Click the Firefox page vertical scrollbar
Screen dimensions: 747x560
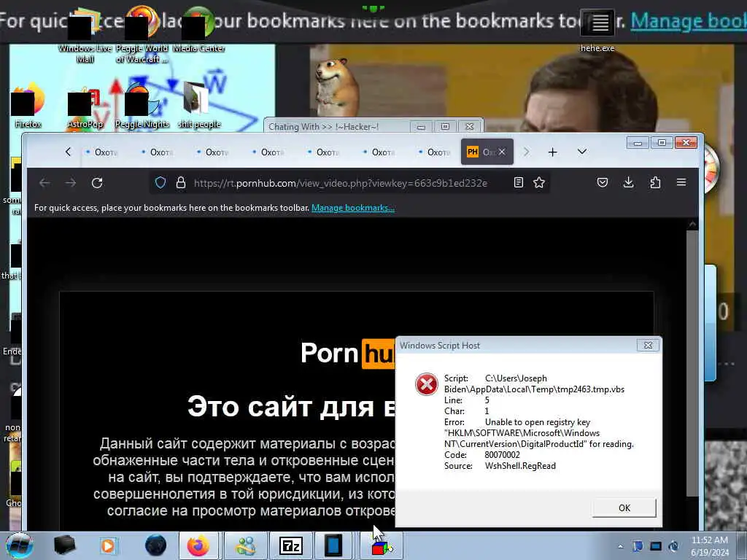click(x=692, y=362)
